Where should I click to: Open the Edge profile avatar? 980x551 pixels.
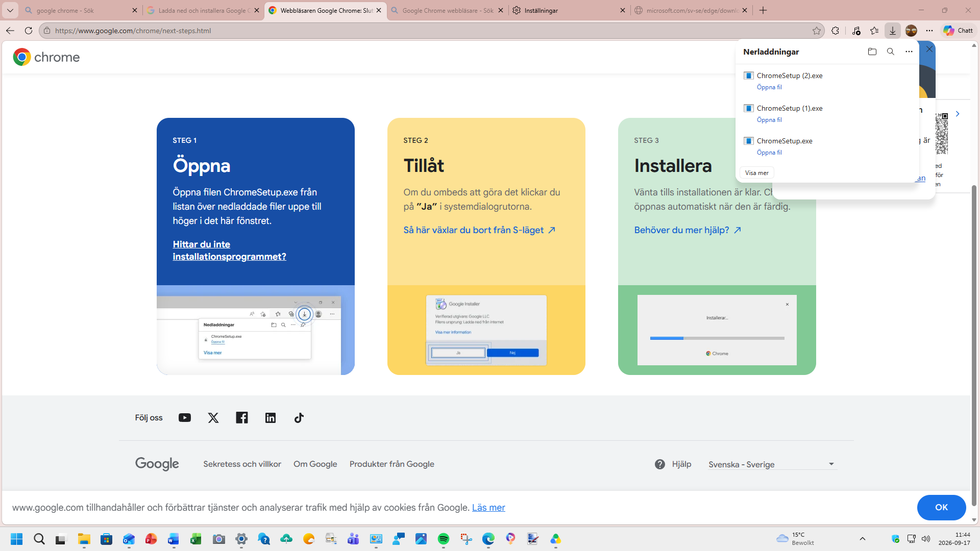coord(911,31)
